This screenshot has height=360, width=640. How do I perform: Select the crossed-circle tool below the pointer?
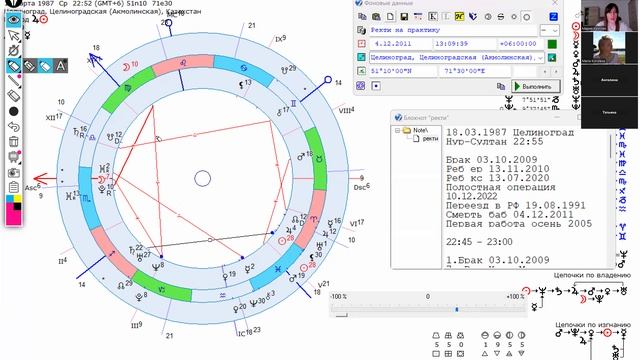[14, 51]
